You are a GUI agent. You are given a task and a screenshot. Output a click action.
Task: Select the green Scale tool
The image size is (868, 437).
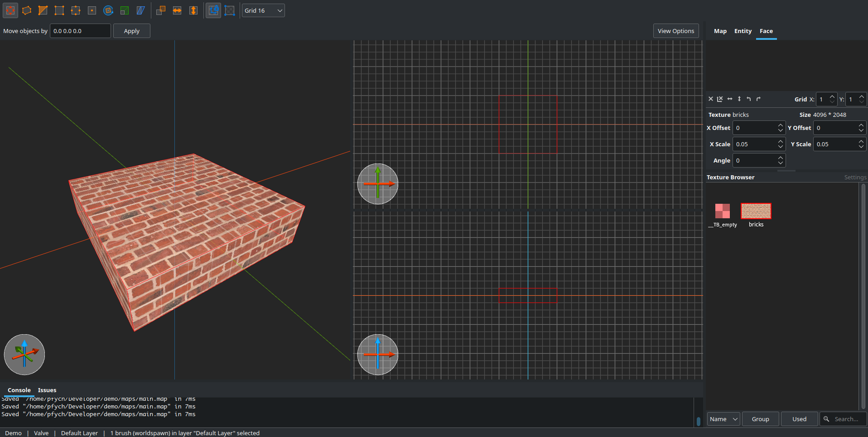pos(125,10)
